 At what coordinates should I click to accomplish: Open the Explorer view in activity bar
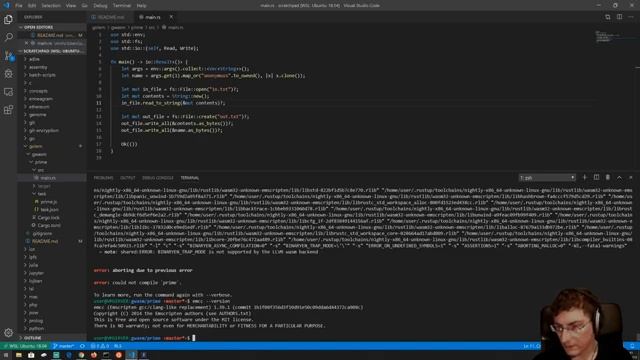[8, 19]
